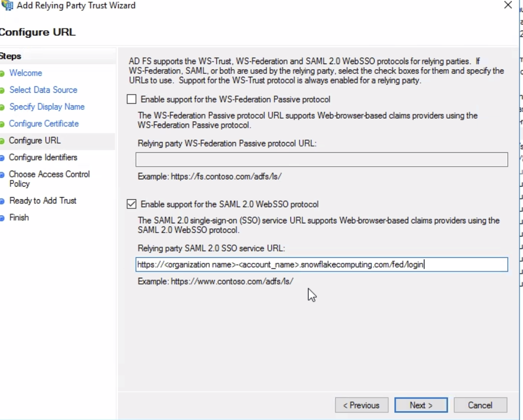Image resolution: width=523 pixels, height=420 pixels.
Task: Enable the WS-Federation Passive protocol checkbox
Action: 131,99
